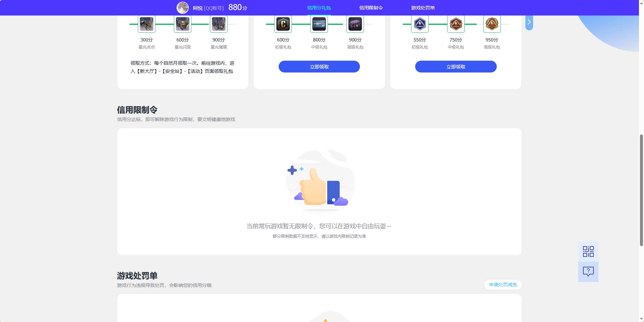Click 立即领取 under the 750分 中级礼包 card
644x322 pixels.
tap(456, 67)
